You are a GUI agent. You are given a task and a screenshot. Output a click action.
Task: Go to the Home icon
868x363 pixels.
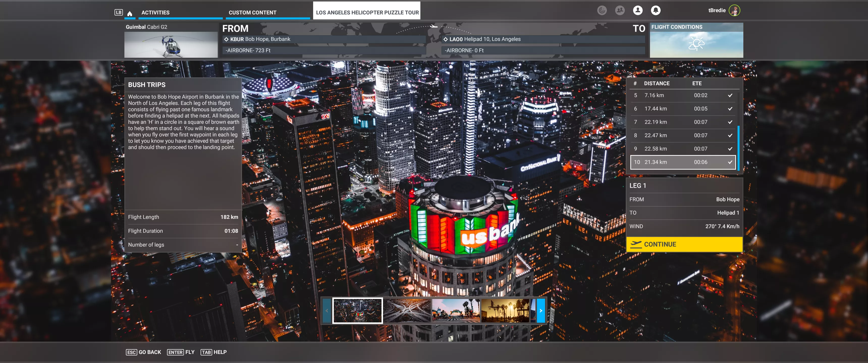130,13
